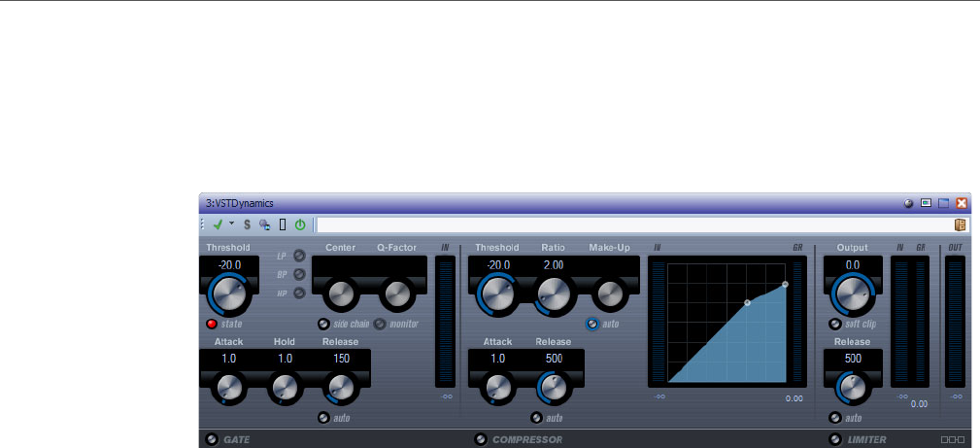
Task: Toggle compressor Make-Up auto button
Action: coord(591,325)
